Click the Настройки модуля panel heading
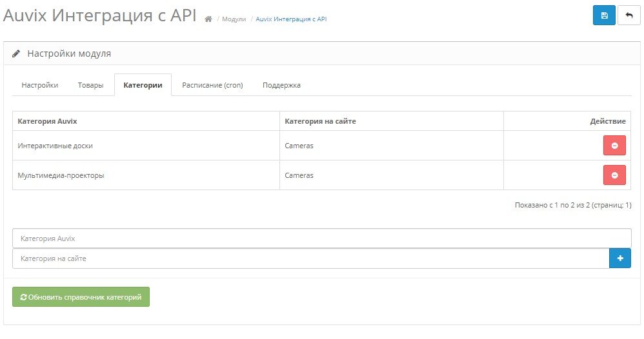 (x=69, y=53)
